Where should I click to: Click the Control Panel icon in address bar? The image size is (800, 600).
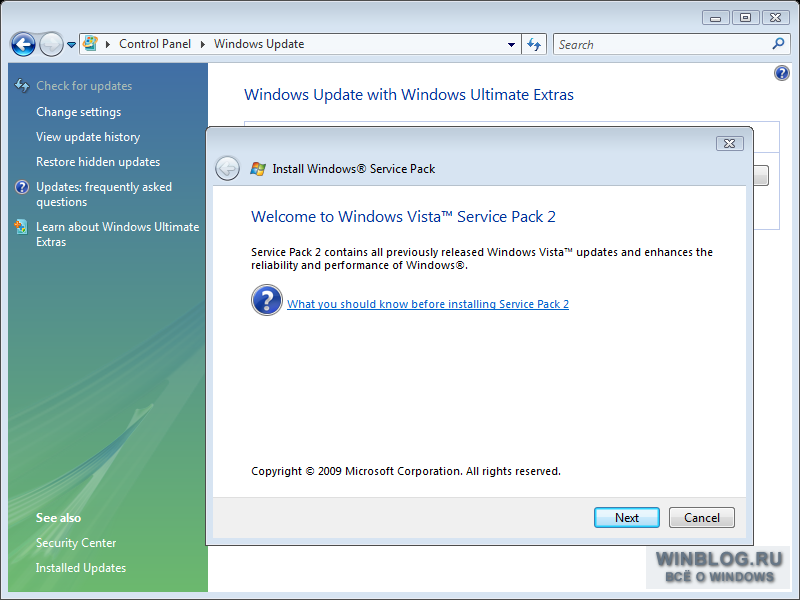[x=90, y=44]
